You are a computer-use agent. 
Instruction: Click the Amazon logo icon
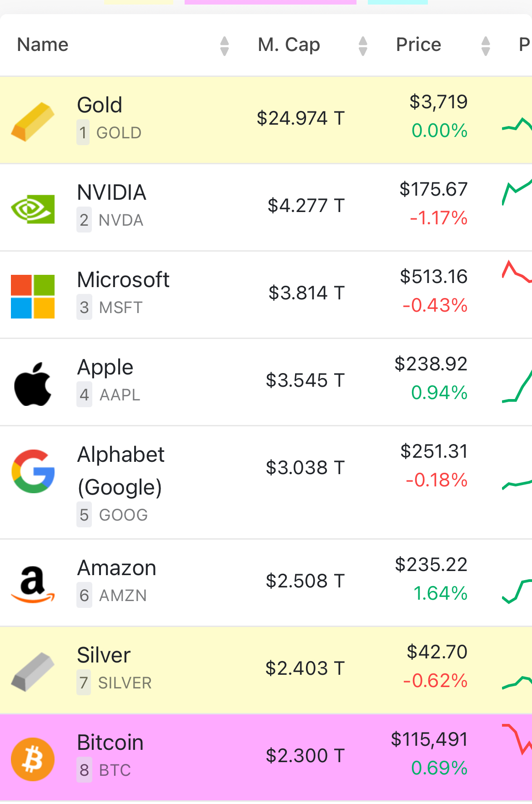point(33,584)
